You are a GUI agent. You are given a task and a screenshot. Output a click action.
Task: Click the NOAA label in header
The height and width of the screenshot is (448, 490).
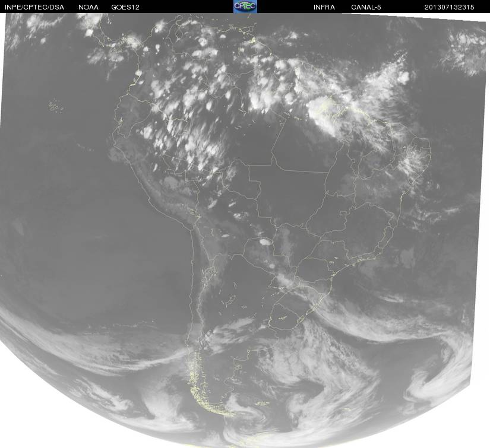tap(88, 7)
